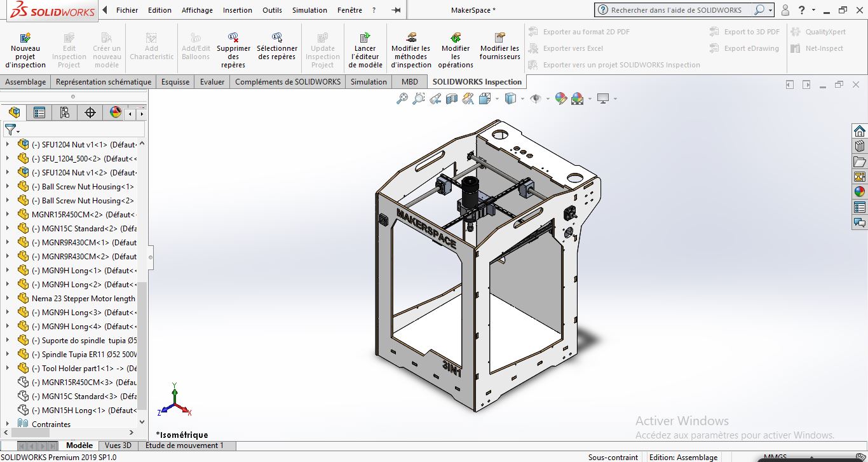Image resolution: width=868 pixels, height=462 pixels.
Task: Open File Explorer tab in task pane
Action: tap(860, 161)
